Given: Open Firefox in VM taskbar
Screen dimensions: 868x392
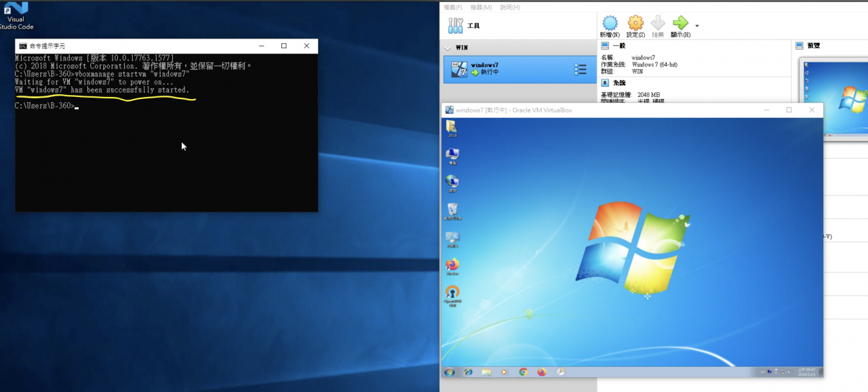Looking at the screenshot, I should pyautogui.click(x=541, y=372).
